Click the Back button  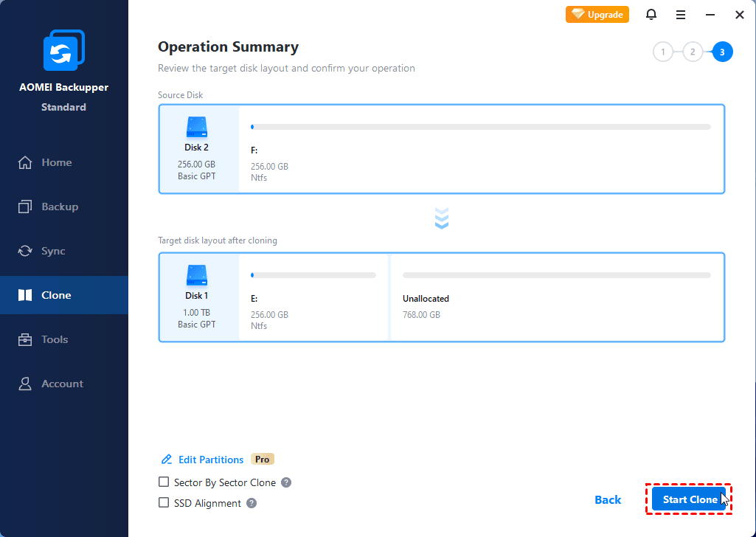point(608,499)
